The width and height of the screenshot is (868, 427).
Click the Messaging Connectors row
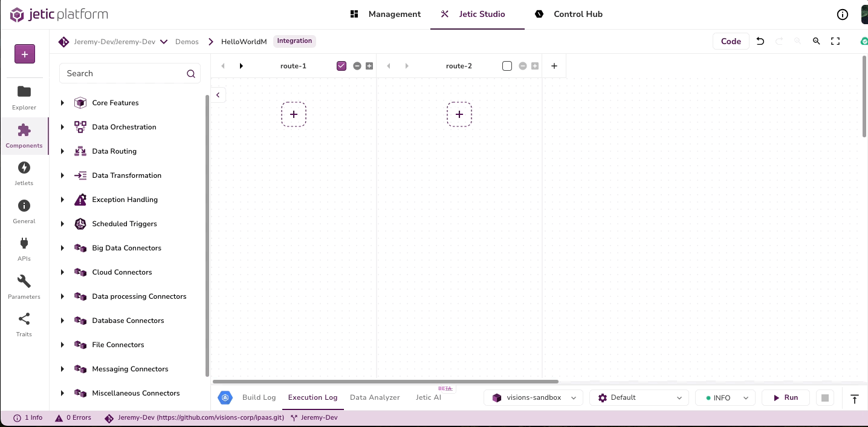130,369
